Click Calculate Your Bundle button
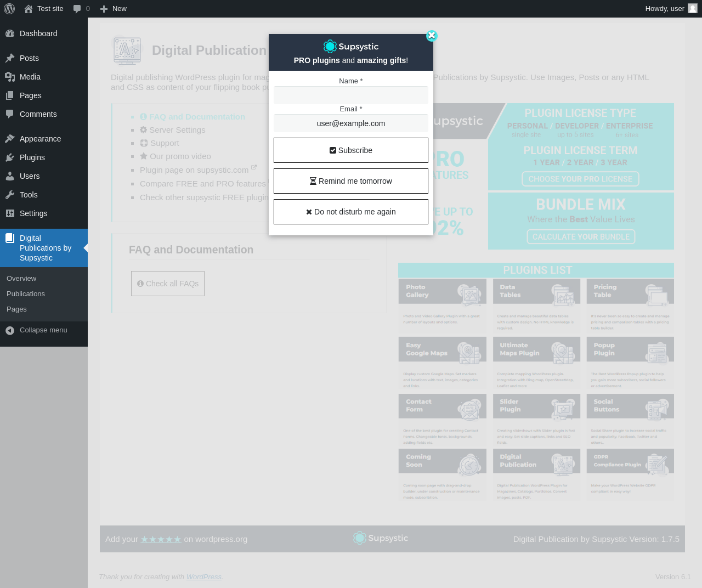The height and width of the screenshot is (588, 702). point(581,237)
